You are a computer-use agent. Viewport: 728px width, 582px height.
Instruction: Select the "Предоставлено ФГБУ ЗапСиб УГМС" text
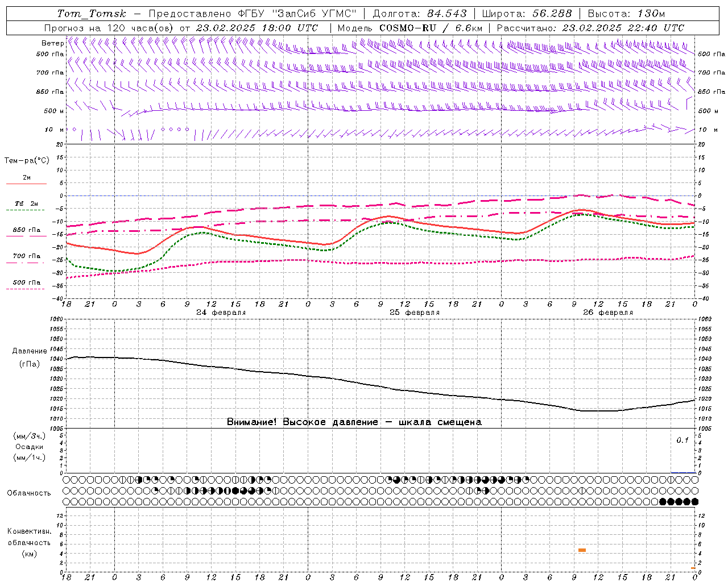tap(253, 14)
